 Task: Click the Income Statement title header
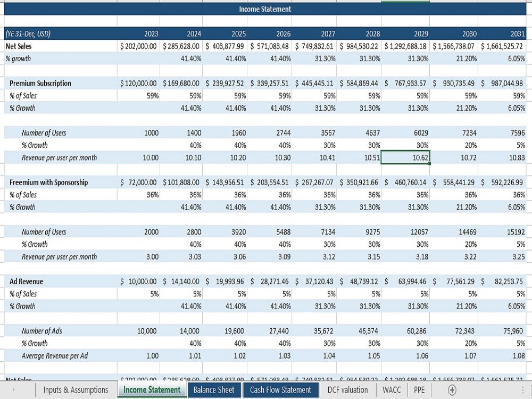[x=266, y=9]
